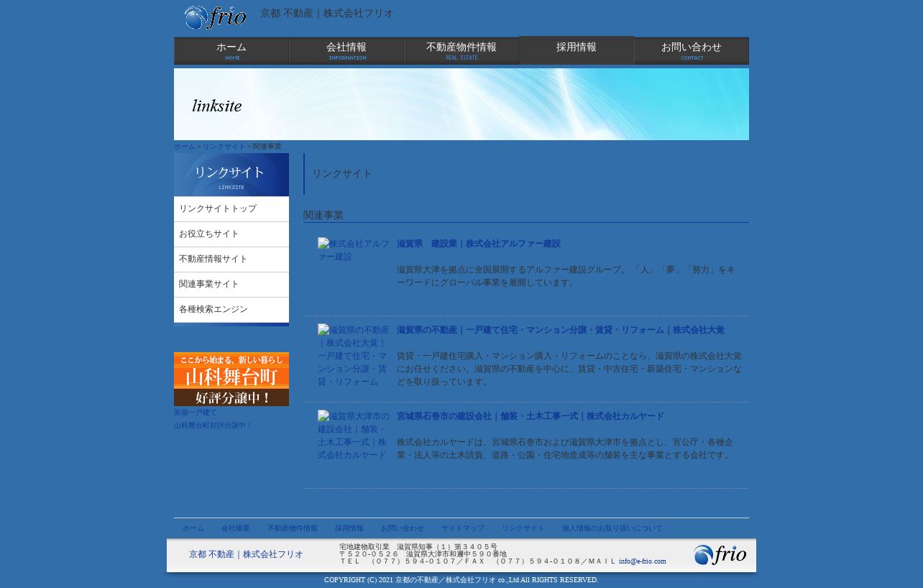Image resolution: width=923 pixels, height=588 pixels.
Task: Open the ホーム navigation tab
Action: (231, 51)
